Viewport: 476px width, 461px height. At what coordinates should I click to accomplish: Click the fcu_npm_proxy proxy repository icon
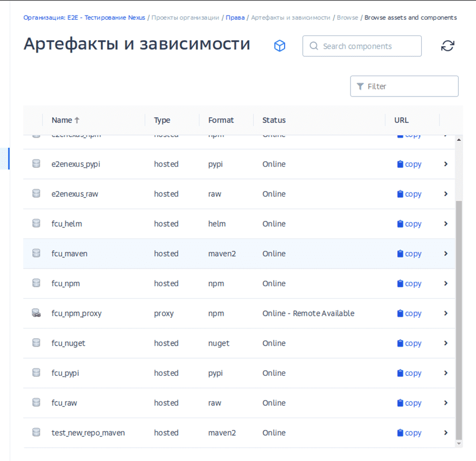36,314
